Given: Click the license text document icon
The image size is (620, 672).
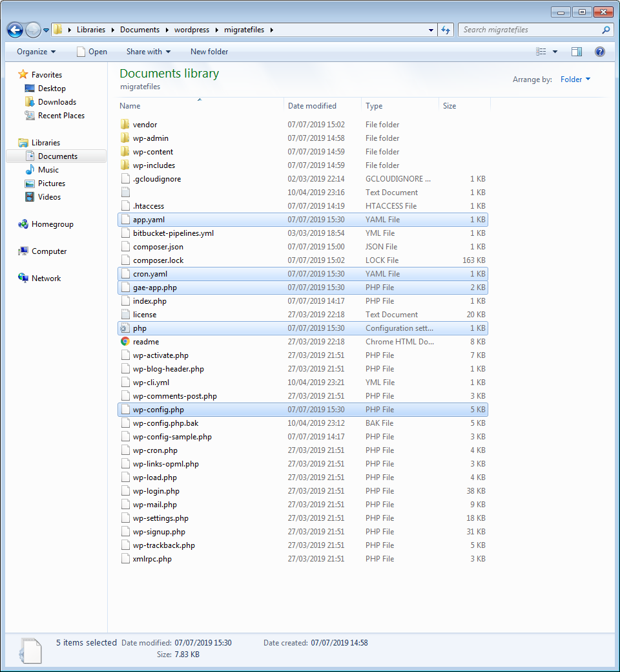Looking at the screenshot, I should pyautogui.click(x=125, y=315).
